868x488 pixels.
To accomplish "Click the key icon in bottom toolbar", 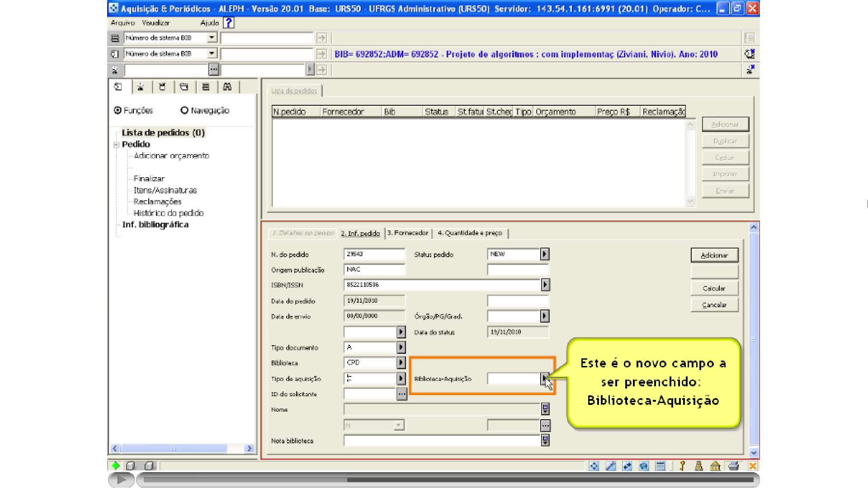I will [x=682, y=466].
